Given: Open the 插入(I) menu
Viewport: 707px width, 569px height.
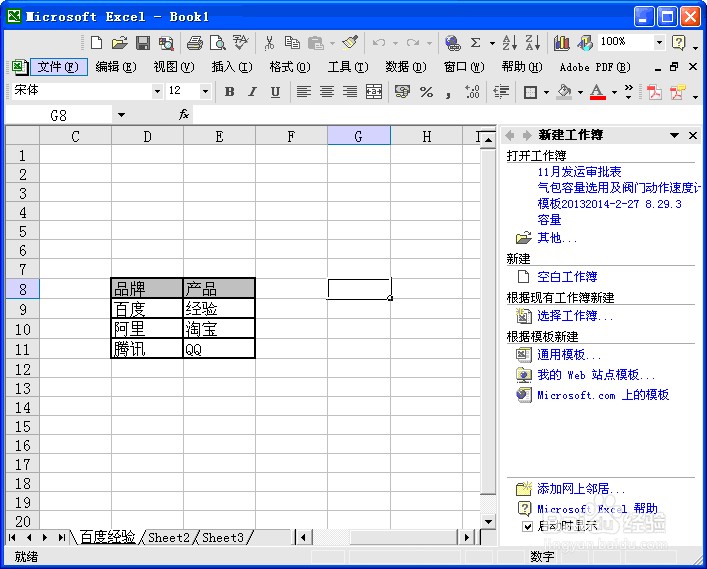Looking at the screenshot, I should [232, 67].
